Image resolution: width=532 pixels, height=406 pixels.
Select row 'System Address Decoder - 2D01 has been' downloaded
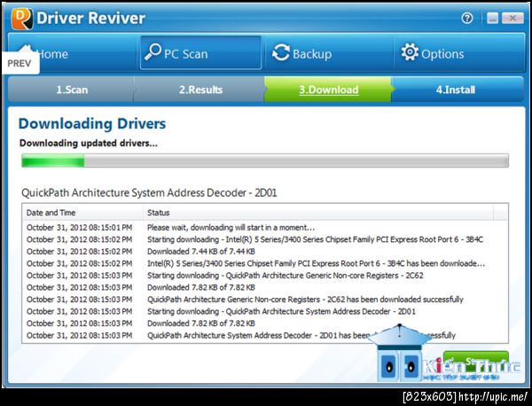[265, 335]
